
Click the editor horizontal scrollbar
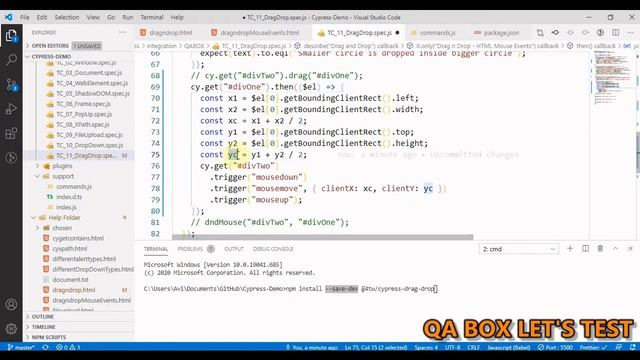[x=322, y=237]
